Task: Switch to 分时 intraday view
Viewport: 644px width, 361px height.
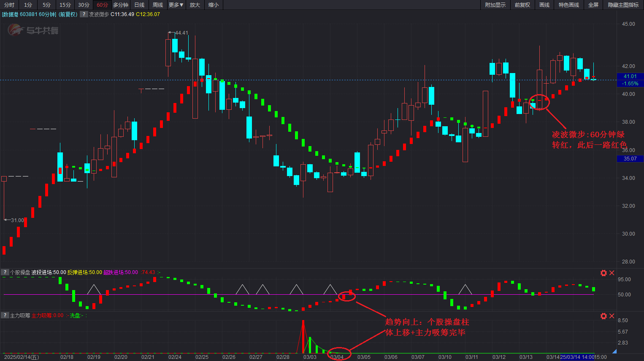Action: [x=9, y=5]
